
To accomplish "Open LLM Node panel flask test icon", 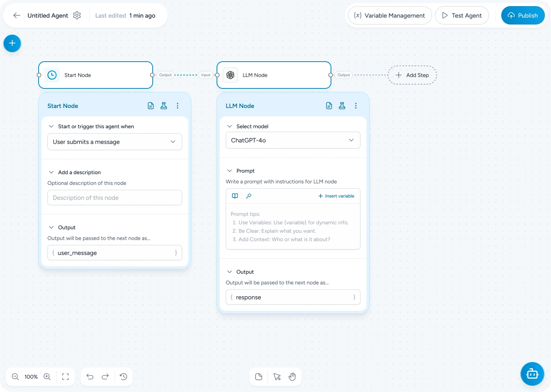I will tap(342, 106).
